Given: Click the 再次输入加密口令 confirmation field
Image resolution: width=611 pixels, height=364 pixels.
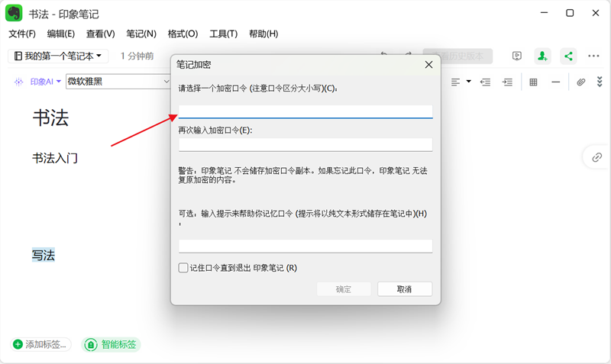Looking at the screenshot, I should (305, 144).
